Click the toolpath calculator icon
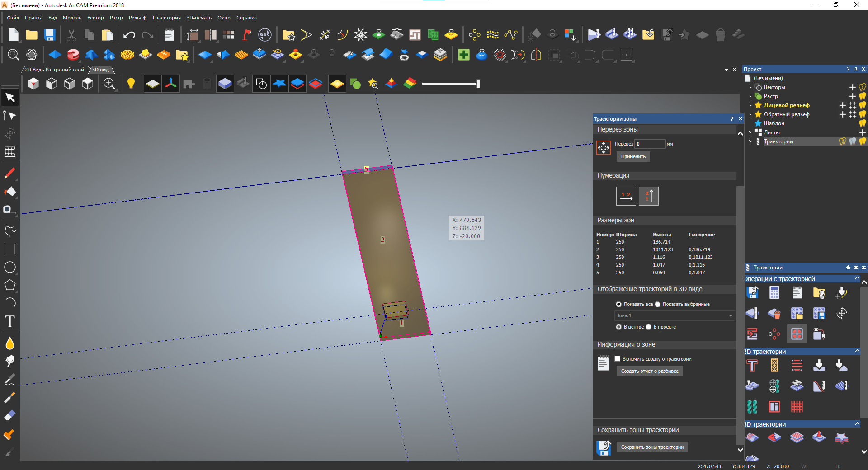868x470 pixels. (774, 293)
